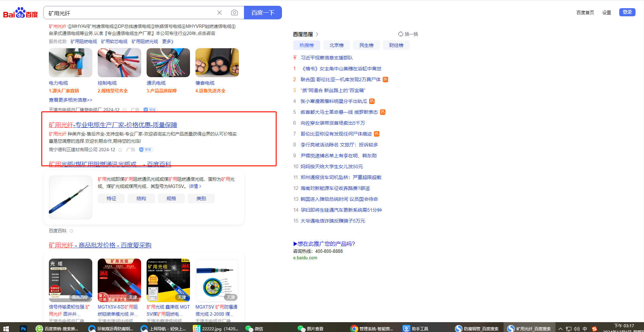Open the Baike cable image thumbnail

71,197
